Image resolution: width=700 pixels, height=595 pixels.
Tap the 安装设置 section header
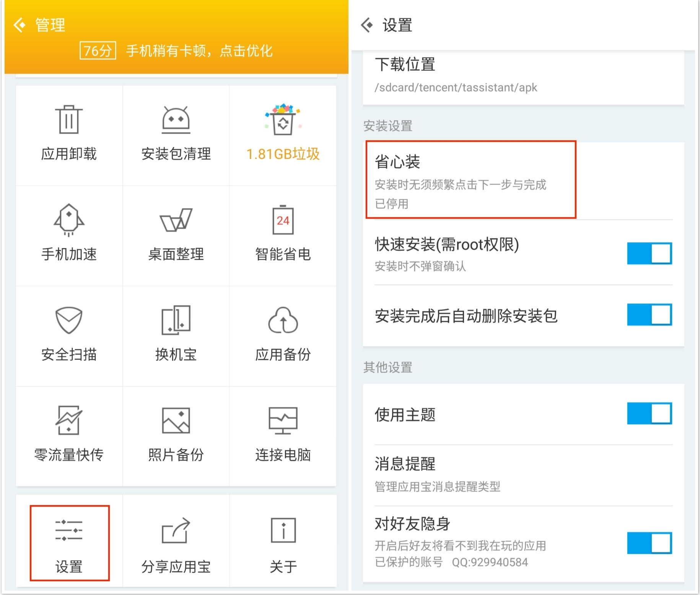pyautogui.click(x=387, y=126)
